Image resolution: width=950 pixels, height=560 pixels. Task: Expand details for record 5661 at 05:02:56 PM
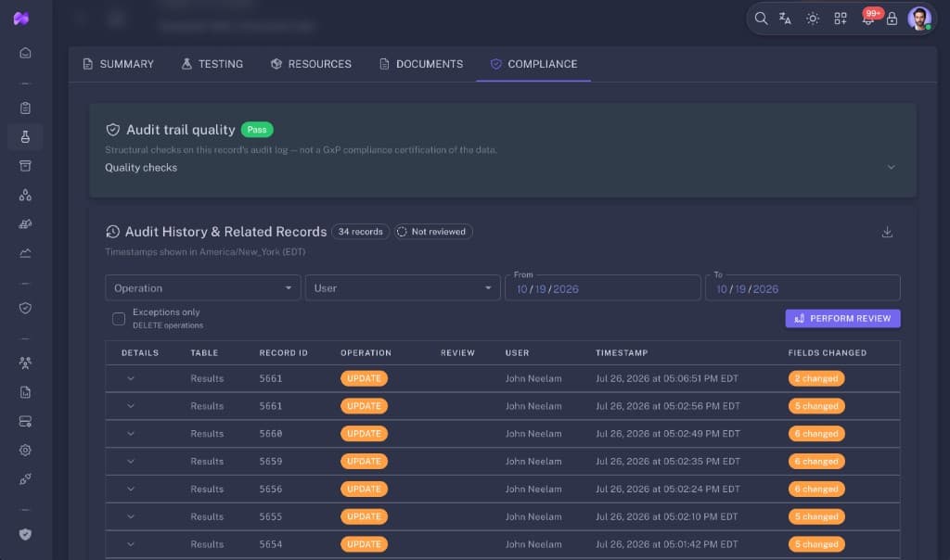point(130,406)
